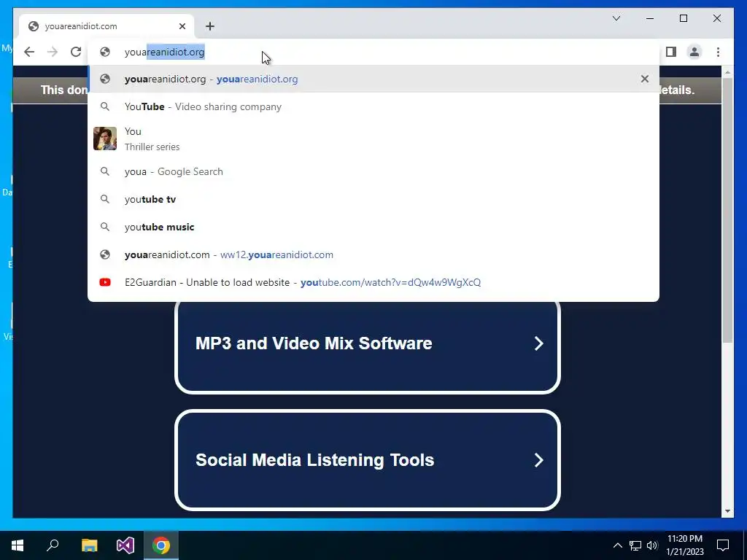The width and height of the screenshot is (747, 560).
Task: Click the search icon beside 'youtube music'
Action: point(105,227)
